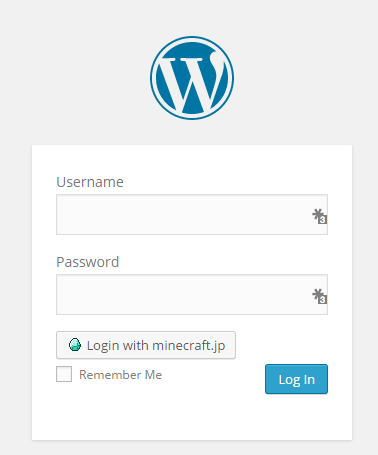This screenshot has height=455, width=378.
Task: Click the Username field label
Action: pos(90,182)
